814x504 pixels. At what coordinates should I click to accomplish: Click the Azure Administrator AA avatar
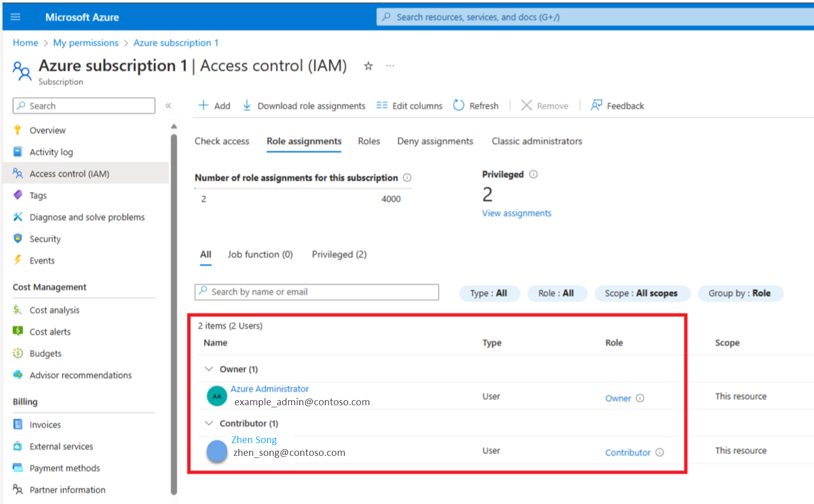[217, 396]
